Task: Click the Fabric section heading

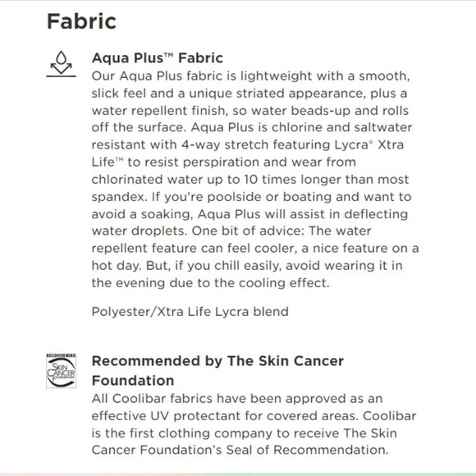Action: [81, 21]
